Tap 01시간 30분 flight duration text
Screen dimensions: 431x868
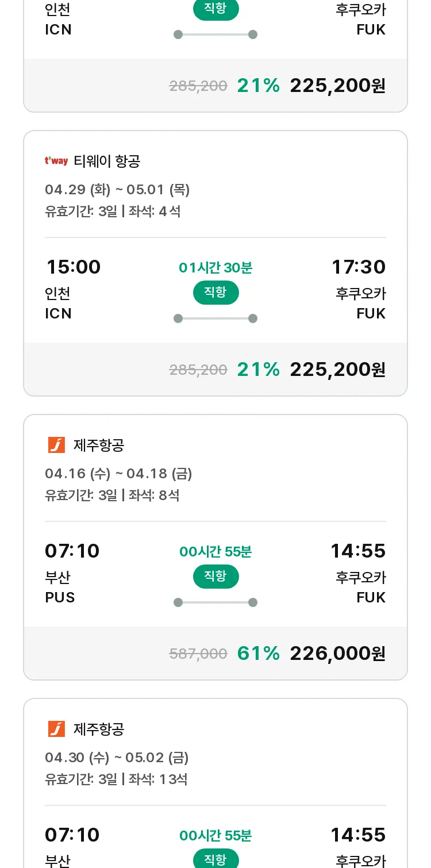point(215,267)
